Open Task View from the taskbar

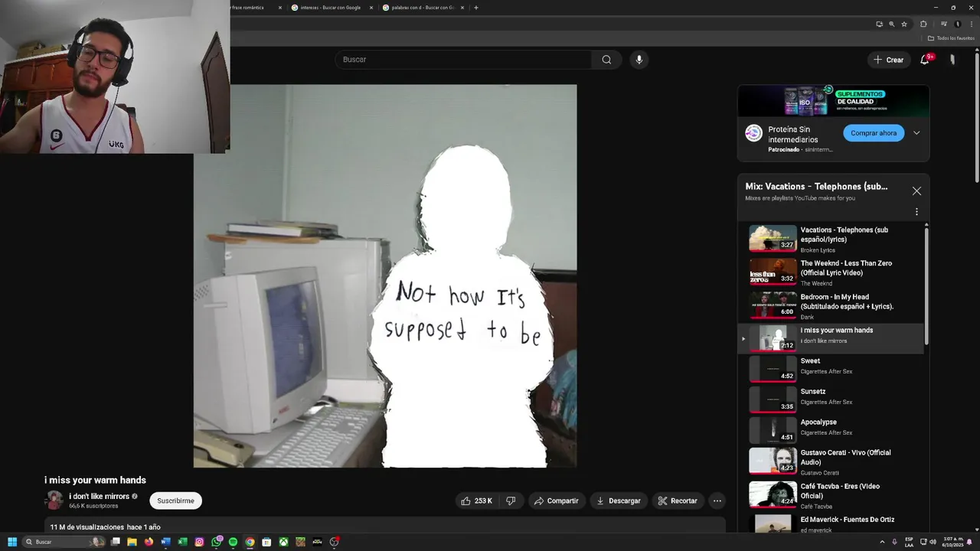click(115, 542)
